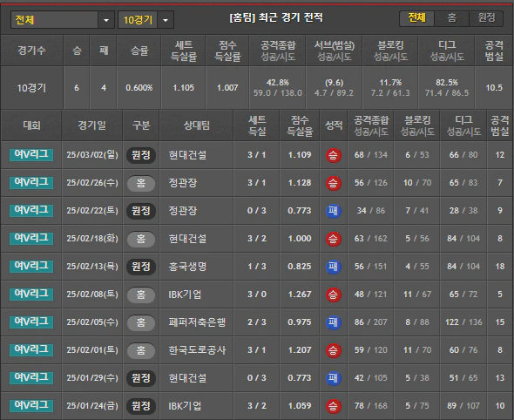Click the 패 result icon for 25/02/05 match
This screenshot has width=514, height=420.
333,322
